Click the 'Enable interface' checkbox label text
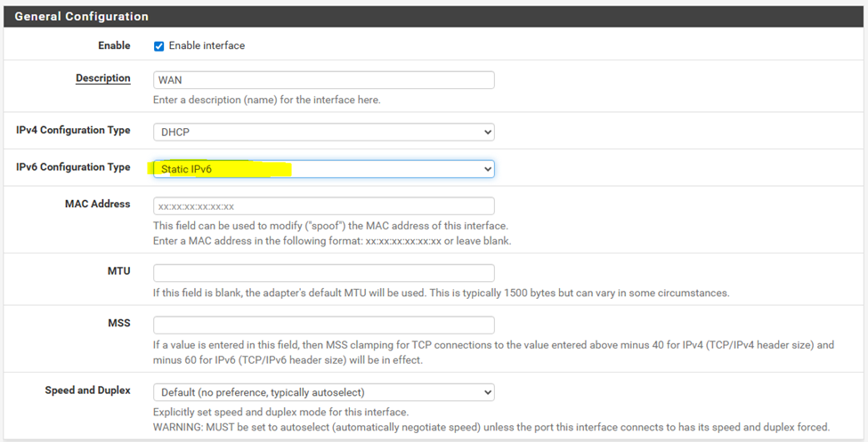This screenshot has width=868, height=442. click(207, 46)
